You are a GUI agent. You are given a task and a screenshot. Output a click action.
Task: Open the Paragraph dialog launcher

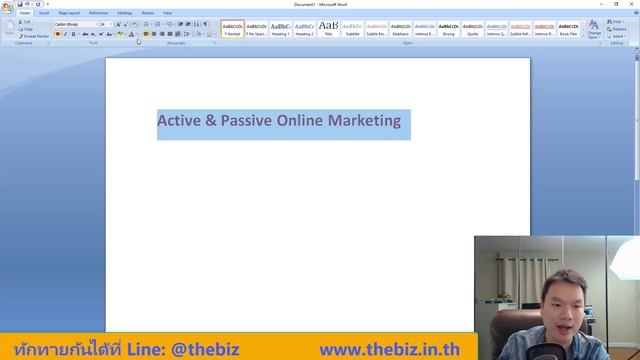pyautogui.click(x=214, y=42)
